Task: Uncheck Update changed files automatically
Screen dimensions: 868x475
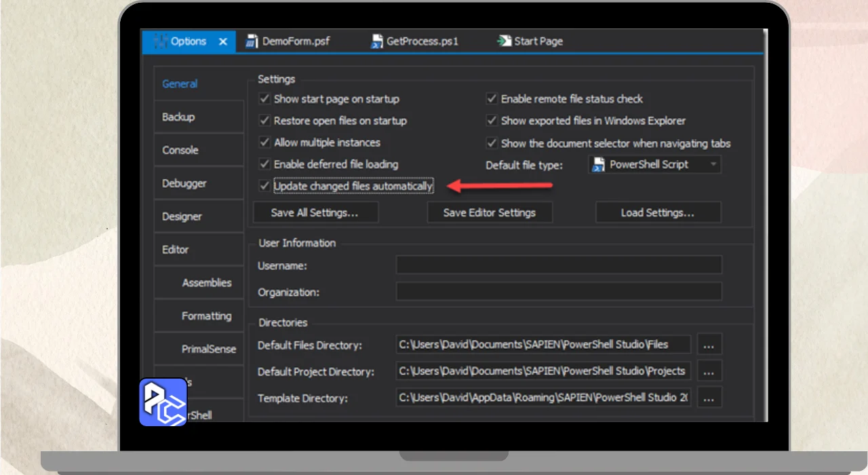Action: [264, 186]
